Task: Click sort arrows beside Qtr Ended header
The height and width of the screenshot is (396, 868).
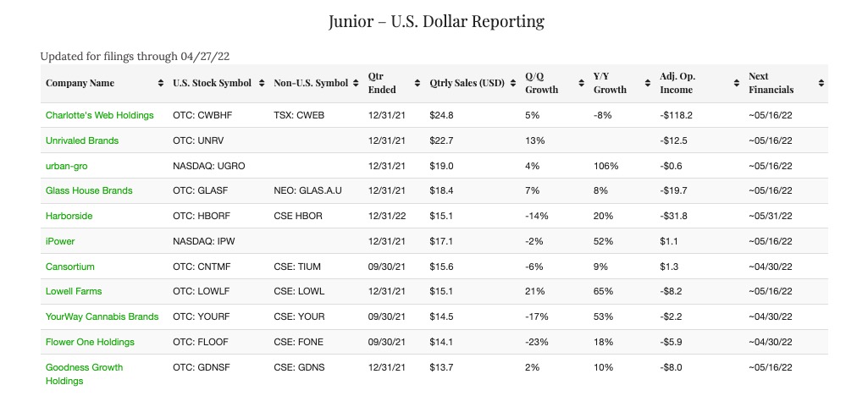Action: click(417, 83)
